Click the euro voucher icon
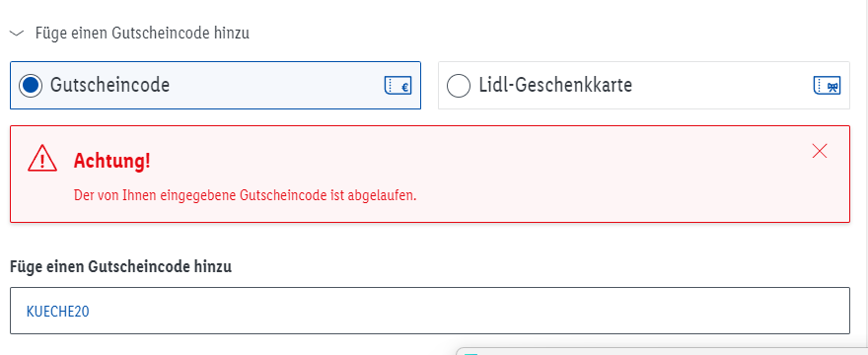 tap(398, 86)
